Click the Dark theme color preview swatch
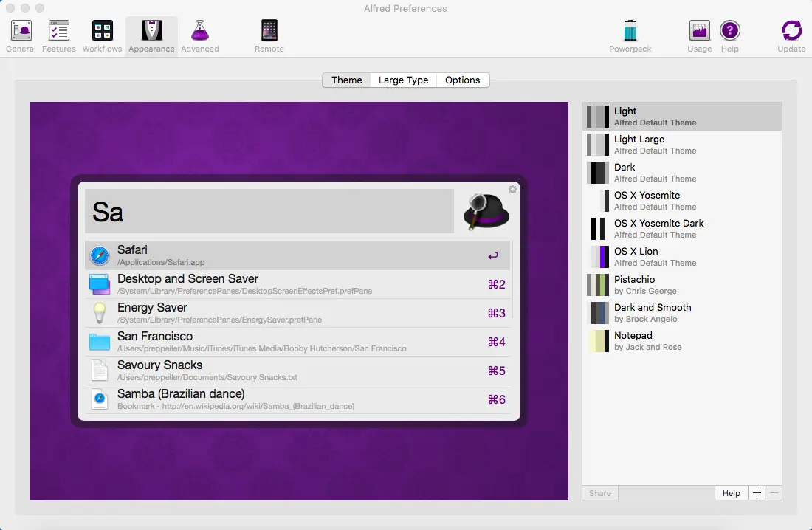Viewport: 812px width, 530px height. coord(598,173)
